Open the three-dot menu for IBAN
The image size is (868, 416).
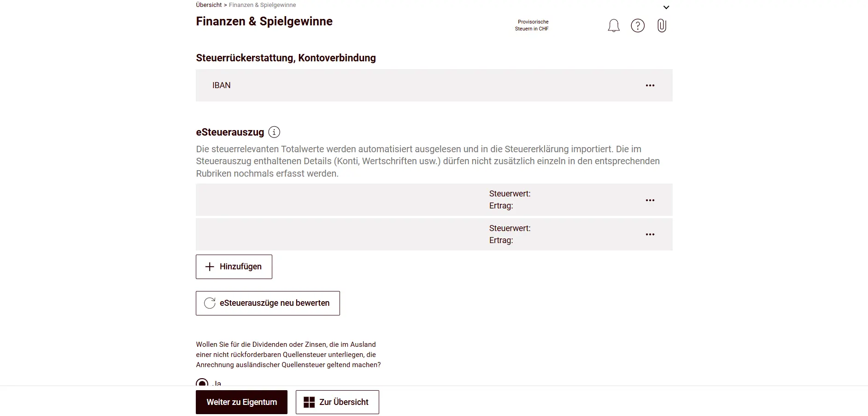(x=650, y=85)
